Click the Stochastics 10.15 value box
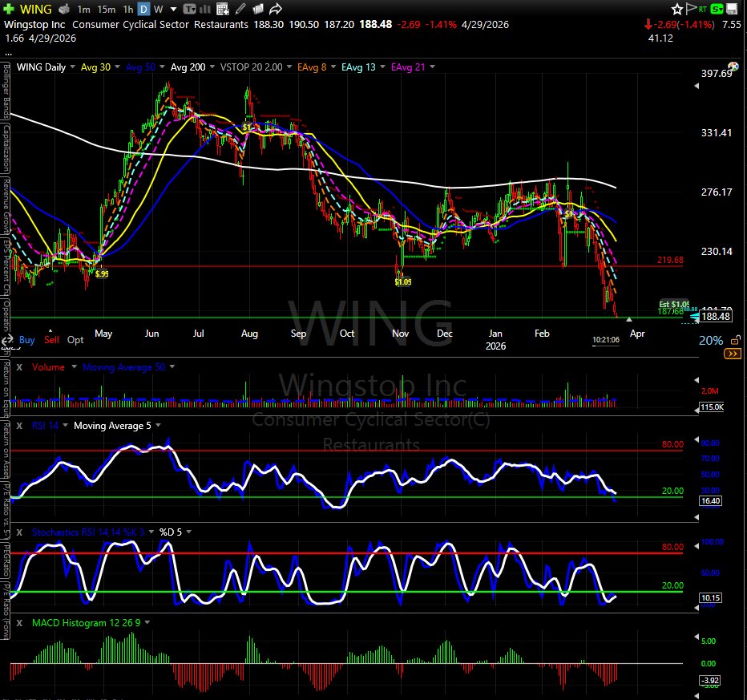 (710, 597)
